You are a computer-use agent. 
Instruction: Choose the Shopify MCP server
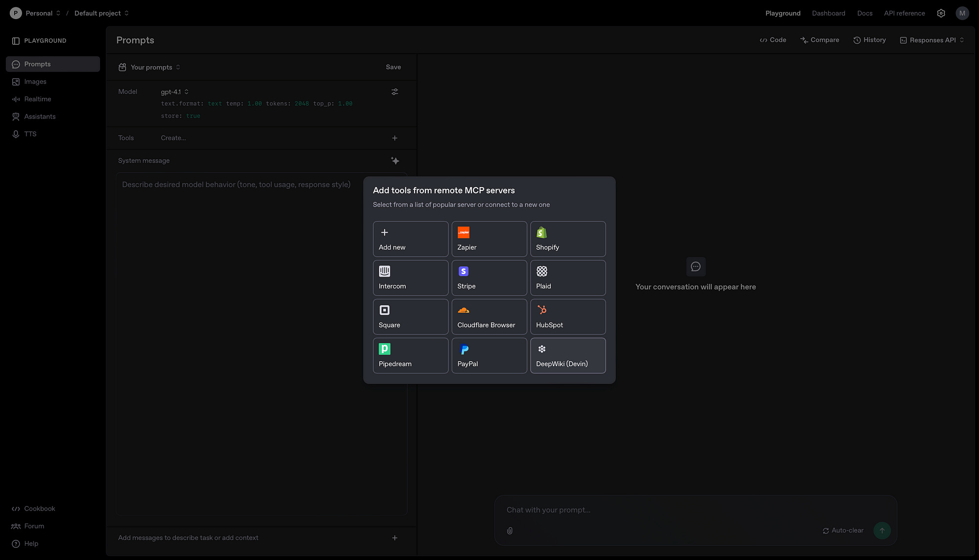point(568,239)
